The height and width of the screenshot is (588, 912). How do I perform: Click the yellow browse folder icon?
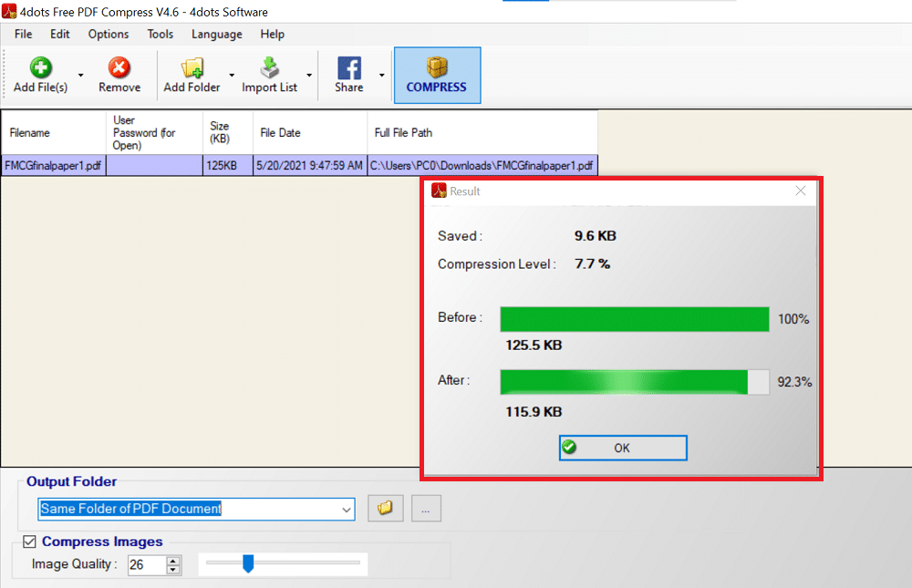point(385,509)
